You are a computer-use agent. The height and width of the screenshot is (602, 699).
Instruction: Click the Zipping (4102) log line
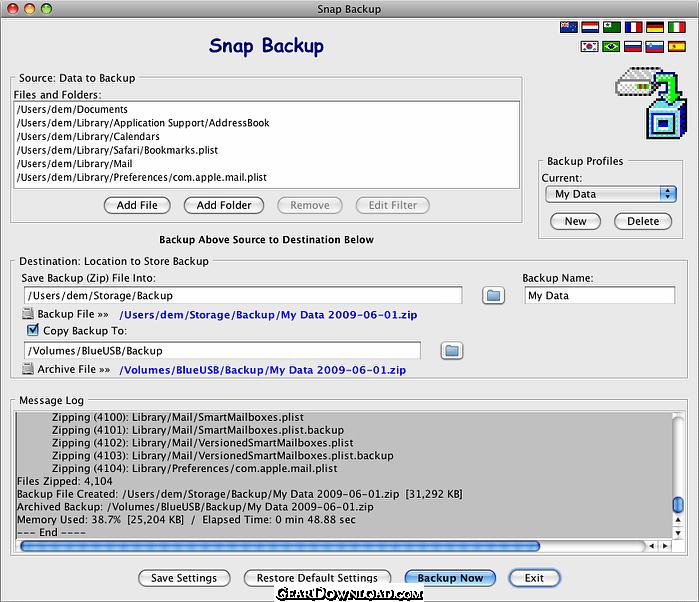click(203, 443)
